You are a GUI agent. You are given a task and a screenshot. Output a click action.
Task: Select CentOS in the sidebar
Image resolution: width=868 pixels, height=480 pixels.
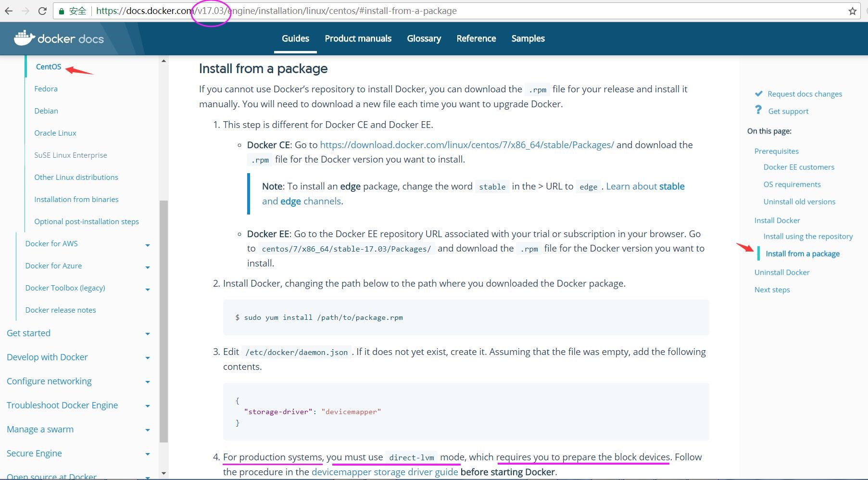[x=49, y=67]
